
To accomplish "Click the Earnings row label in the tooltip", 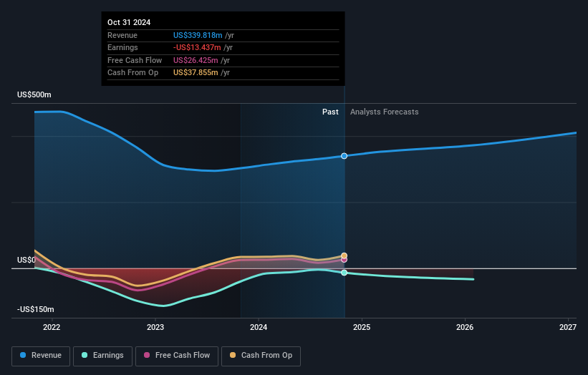I will tap(122, 47).
